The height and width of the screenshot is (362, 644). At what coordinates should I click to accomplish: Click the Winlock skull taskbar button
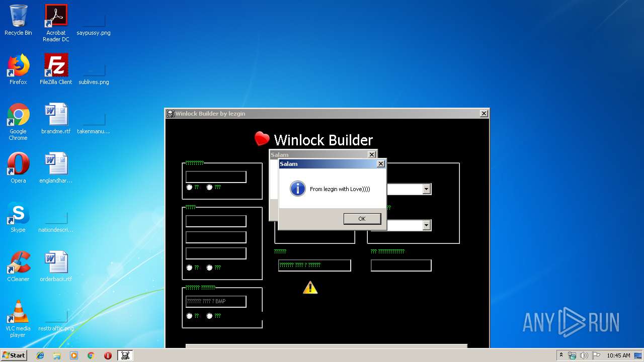pyautogui.click(x=125, y=355)
